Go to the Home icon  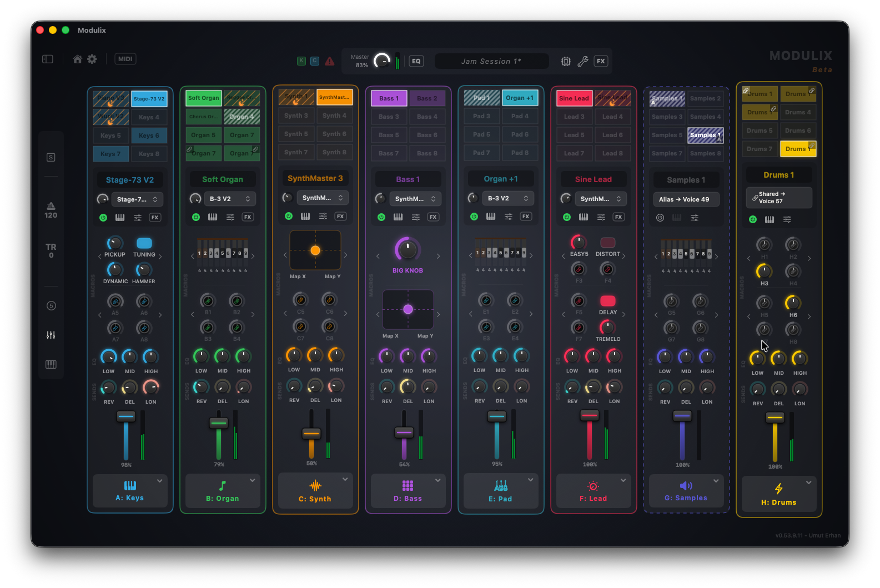pyautogui.click(x=78, y=59)
